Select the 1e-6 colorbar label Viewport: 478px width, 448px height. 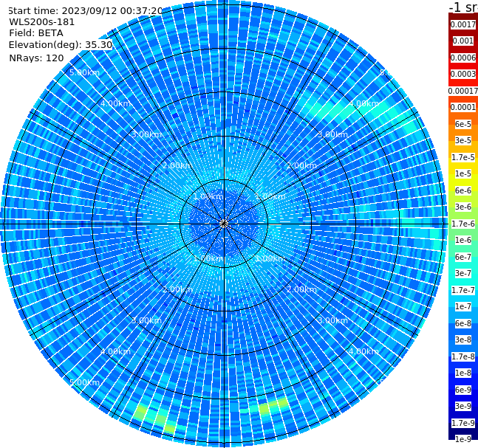463,240
